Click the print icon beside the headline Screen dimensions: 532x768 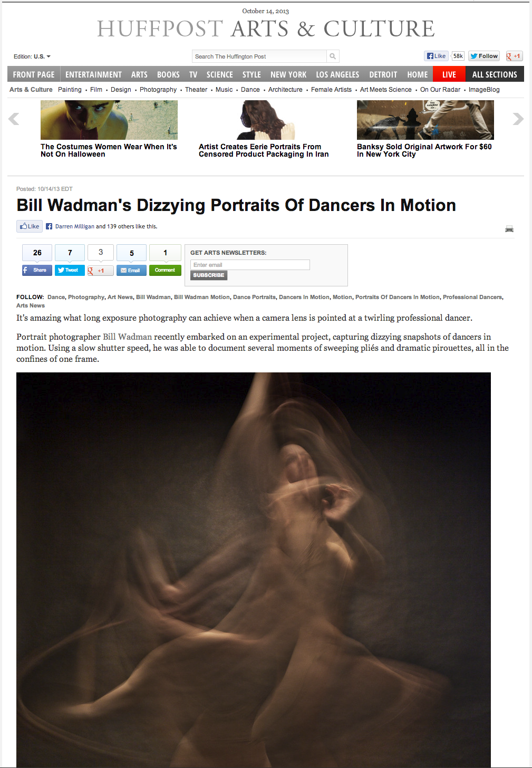point(509,228)
